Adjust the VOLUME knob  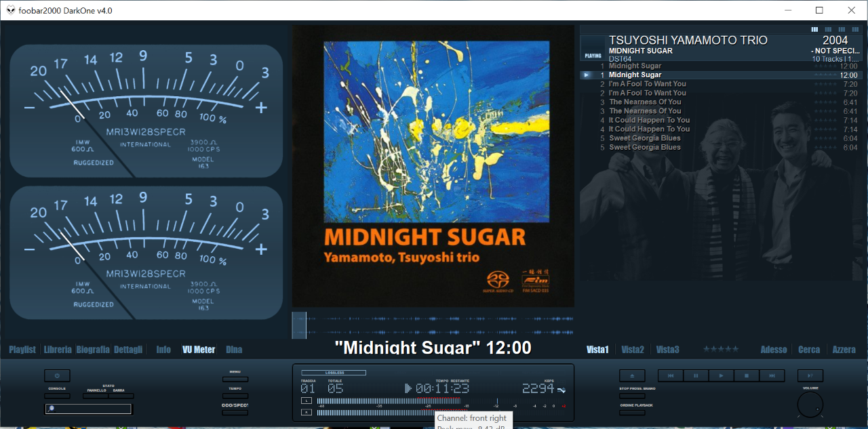click(810, 405)
